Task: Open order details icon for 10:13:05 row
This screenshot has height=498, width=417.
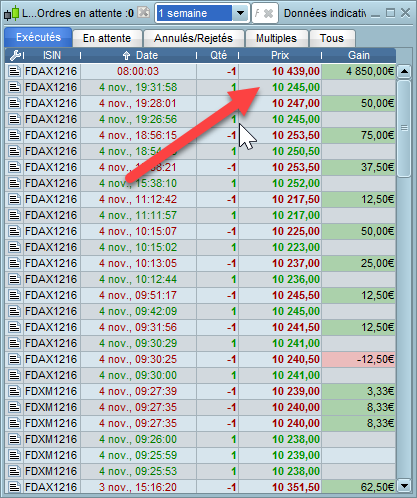Action: click(14, 263)
